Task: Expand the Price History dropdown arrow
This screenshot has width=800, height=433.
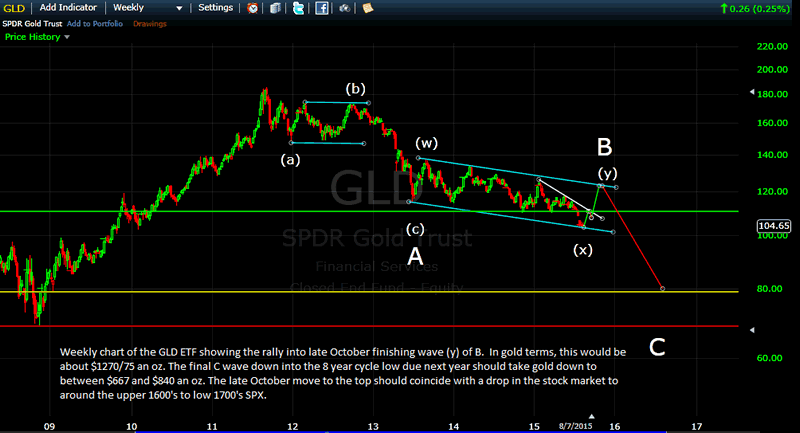Action: pos(67,37)
